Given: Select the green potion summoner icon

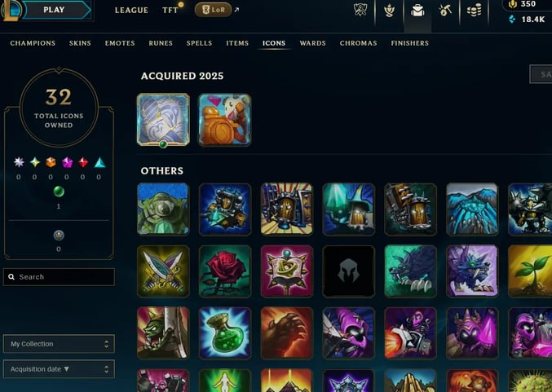Looking at the screenshot, I should pyautogui.click(x=225, y=333).
